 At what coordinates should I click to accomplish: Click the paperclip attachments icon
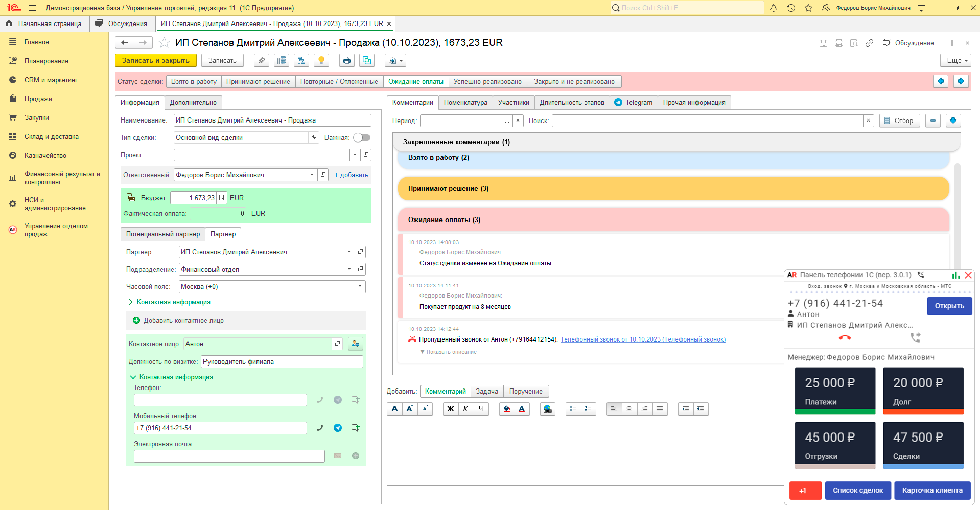coord(262,60)
